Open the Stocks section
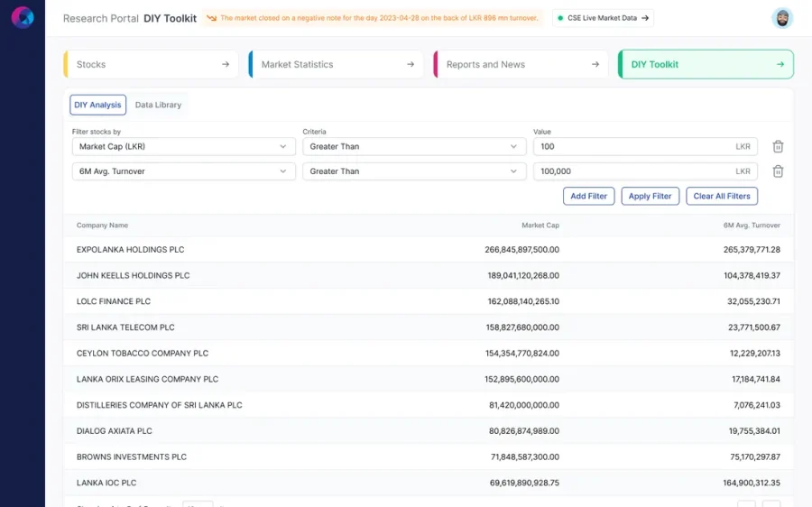812x507 pixels. pyautogui.click(x=151, y=64)
